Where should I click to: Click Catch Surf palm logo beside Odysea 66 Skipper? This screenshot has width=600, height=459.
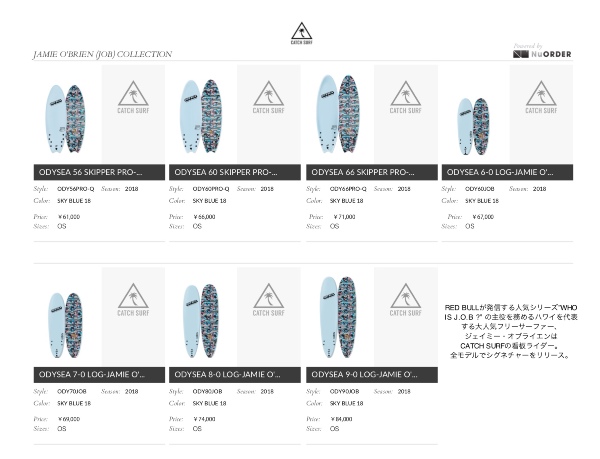click(x=405, y=103)
